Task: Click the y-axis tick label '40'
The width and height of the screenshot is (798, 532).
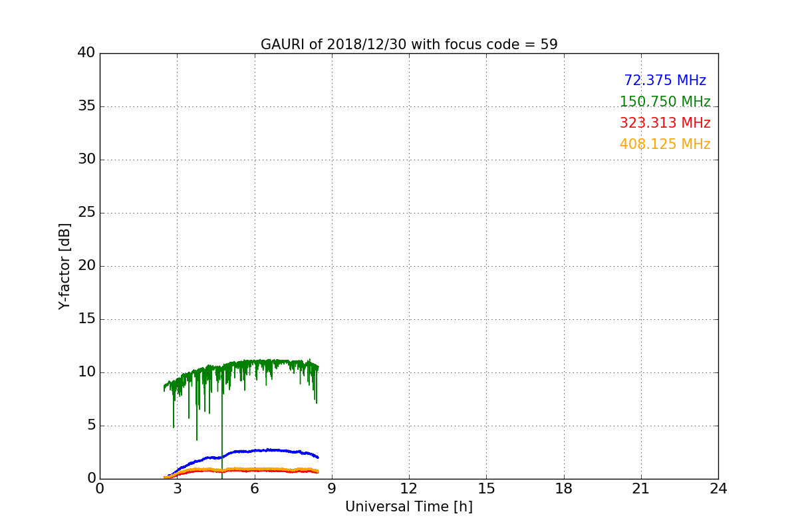Action: (86, 53)
